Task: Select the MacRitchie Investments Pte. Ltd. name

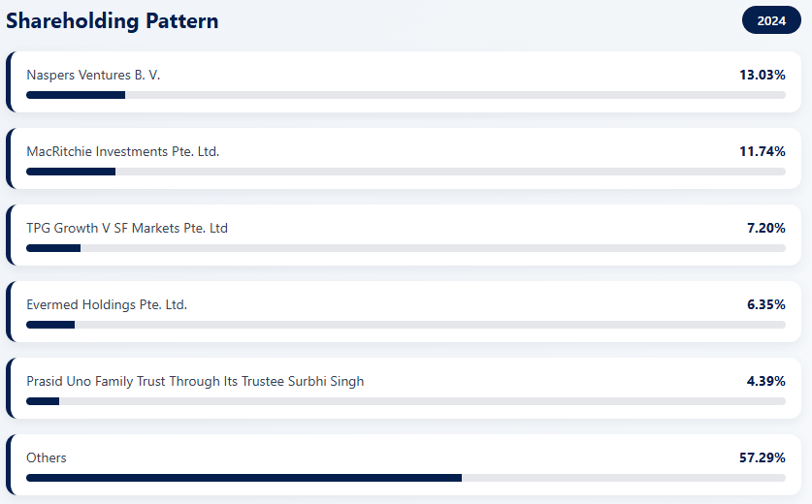Action: 123,151
